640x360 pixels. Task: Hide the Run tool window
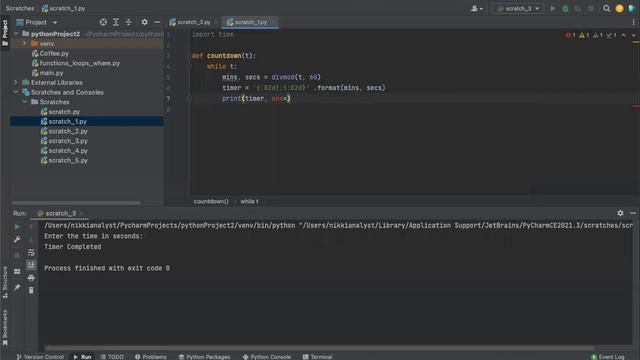click(x=633, y=213)
